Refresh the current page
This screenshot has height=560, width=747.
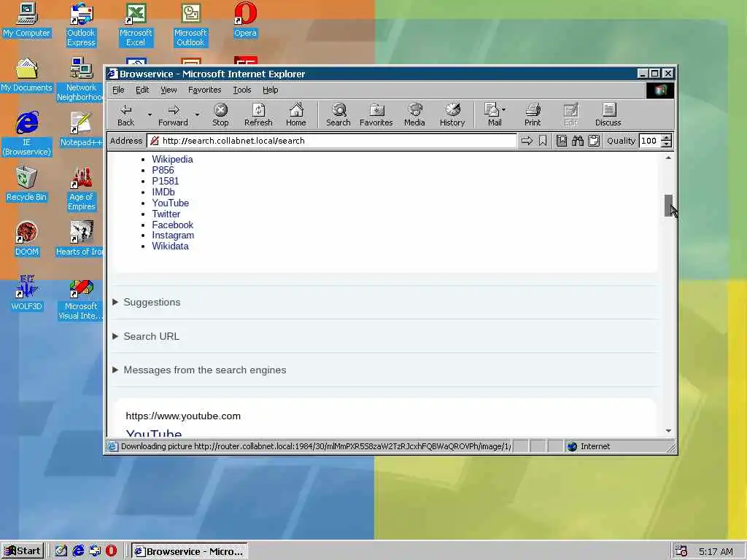(x=258, y=114)
